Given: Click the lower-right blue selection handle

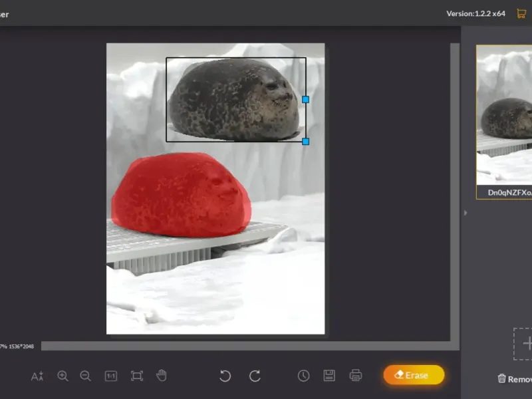Looking at the screenshot, I should point(306,142).
